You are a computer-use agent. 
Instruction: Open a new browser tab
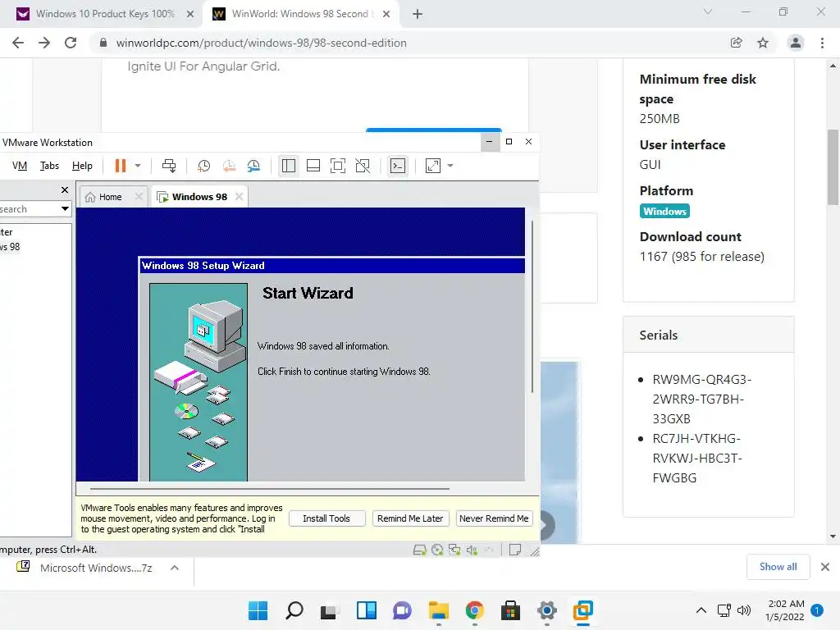[418, 14]
